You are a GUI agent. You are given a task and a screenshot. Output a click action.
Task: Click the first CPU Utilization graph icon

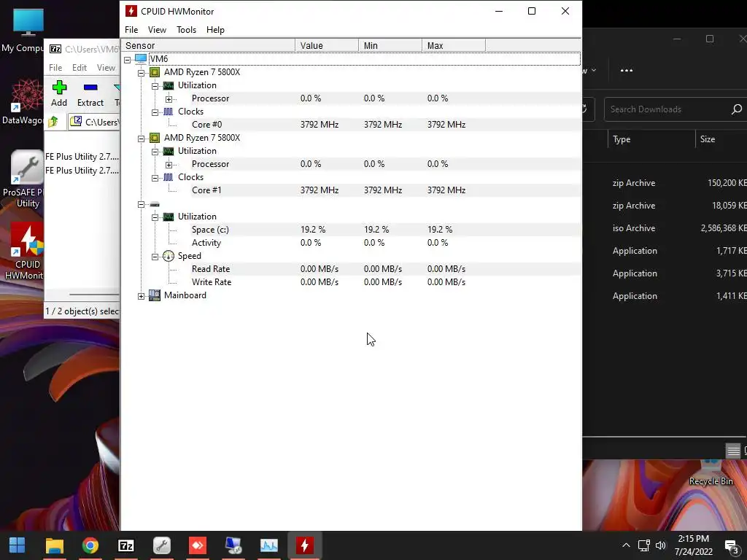[169, 85]
